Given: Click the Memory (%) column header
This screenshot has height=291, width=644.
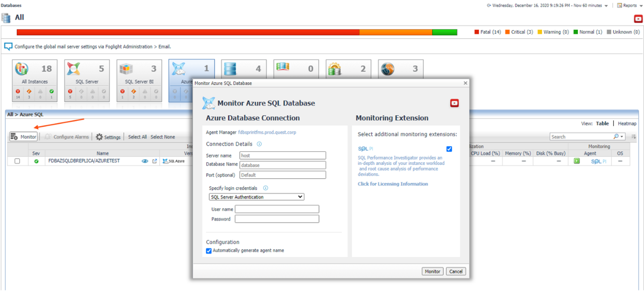Looking at the screenshot, I should coord(518,153).
